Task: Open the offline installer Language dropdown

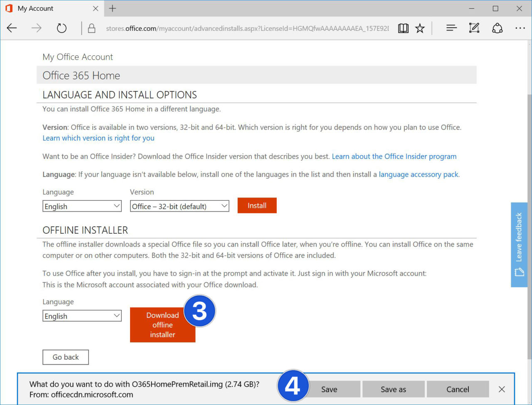Action: point(82,316)
